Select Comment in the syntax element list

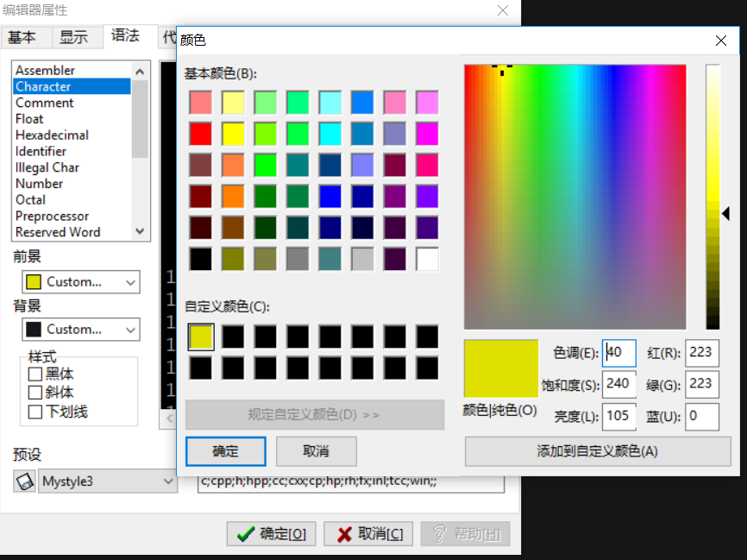click(x=44, y=102)
